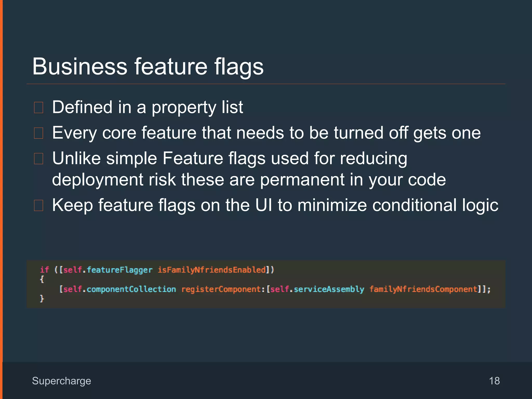The image size is (532, 399).
Task: Click the 'registerComponent' code line
Action: 275,289
